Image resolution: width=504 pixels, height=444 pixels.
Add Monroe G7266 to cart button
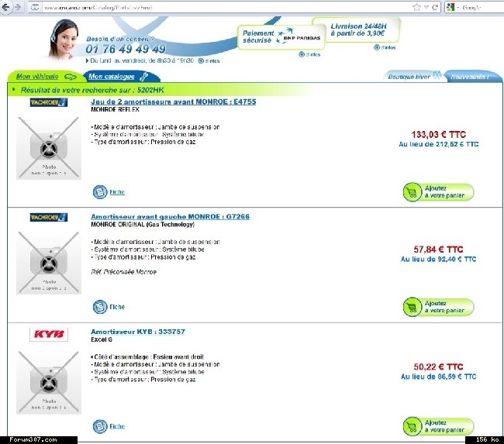pos(438,307)
